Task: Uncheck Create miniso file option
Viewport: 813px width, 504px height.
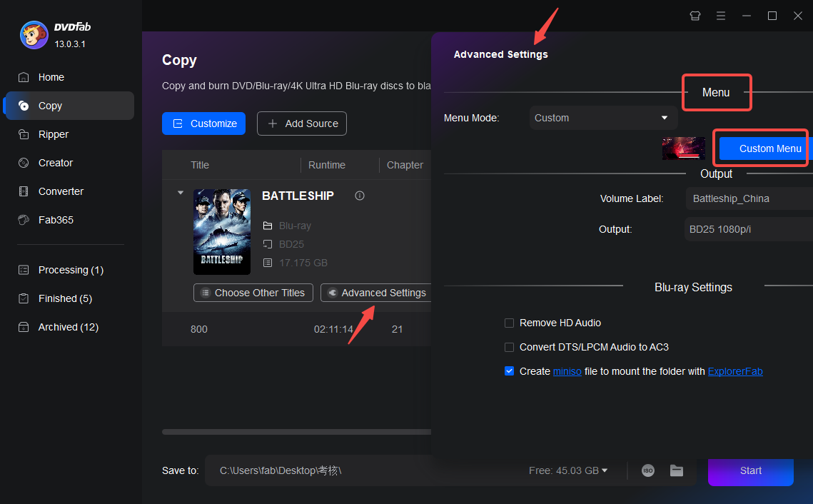Action: [x=509, y=371]
